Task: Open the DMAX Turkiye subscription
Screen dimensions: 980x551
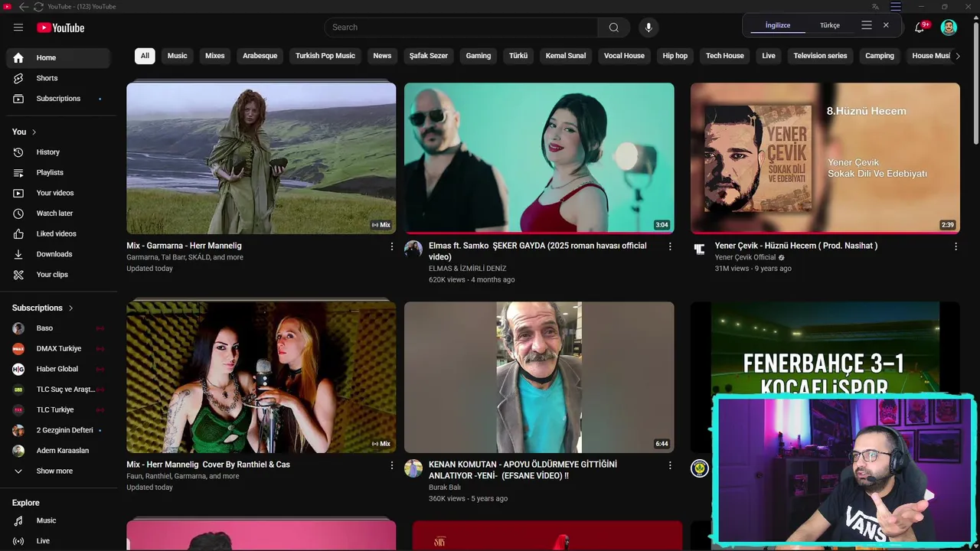Action: tap(58, 349)
